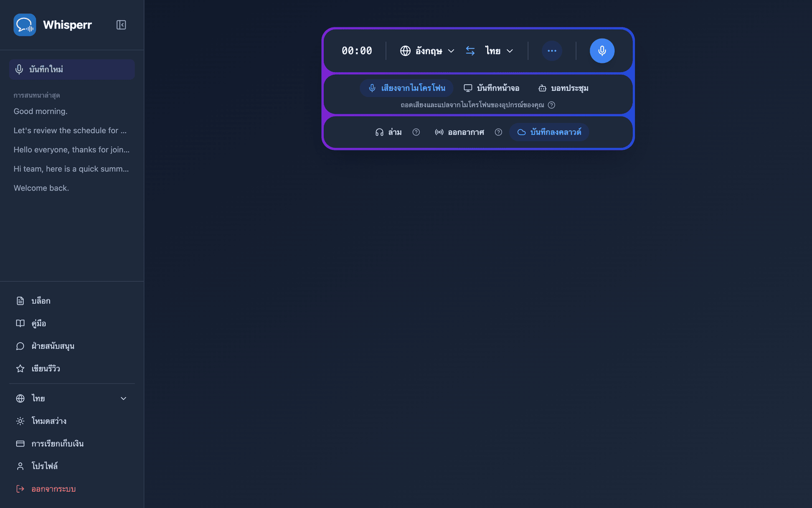This screenshot has height=508, width=812.
Task: Click the logout arrow icon
Action: tap(20, 489)
